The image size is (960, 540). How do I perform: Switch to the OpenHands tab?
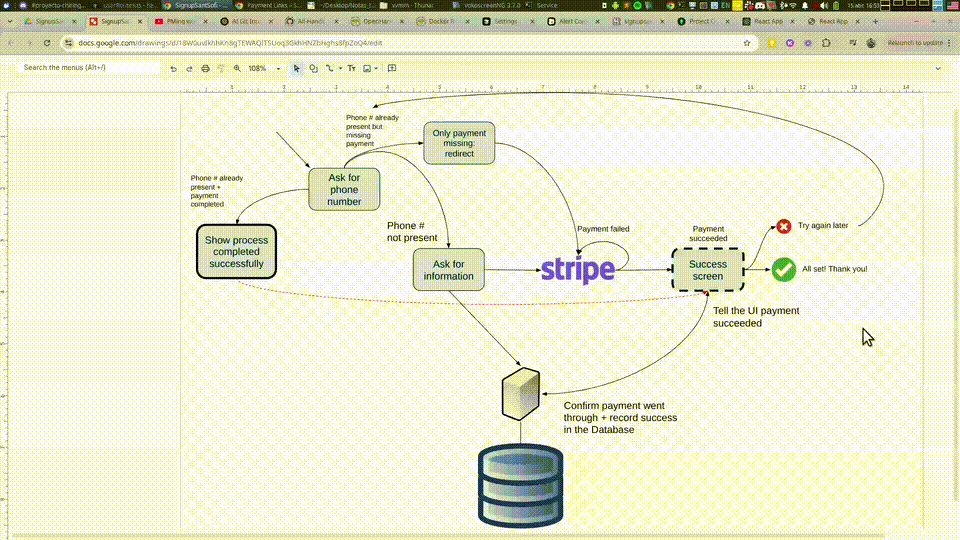376,21
